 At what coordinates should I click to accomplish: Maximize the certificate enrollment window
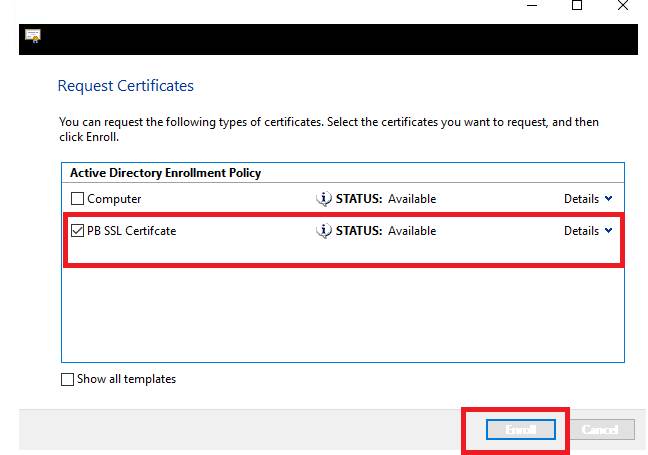click(577, 6)
